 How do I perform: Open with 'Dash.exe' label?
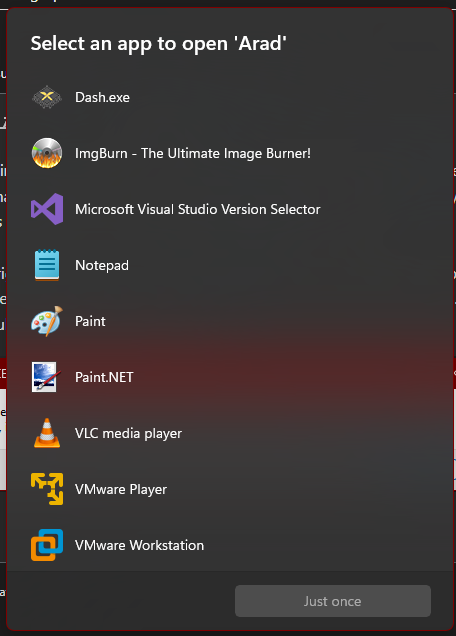coord(102,97)
